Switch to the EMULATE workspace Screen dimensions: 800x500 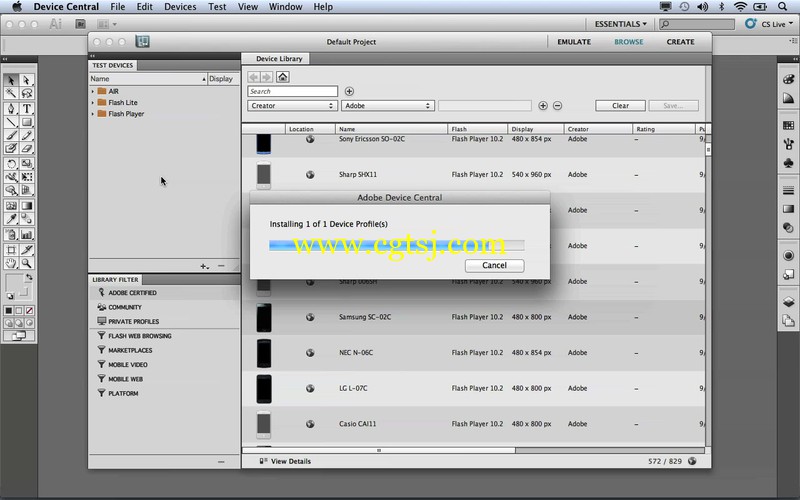(574, 42)
